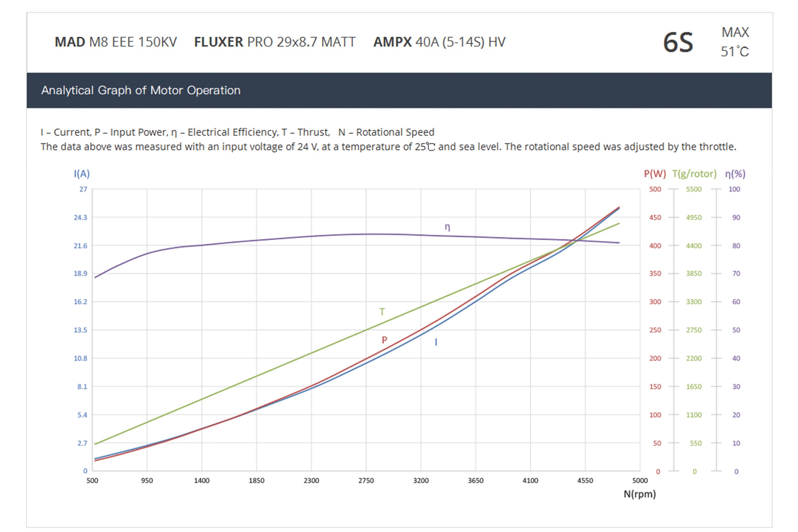The height and width of the screenshot is (532, 798).
Task: Click the η(%) axis title
Action: click(x=735, y=174)
